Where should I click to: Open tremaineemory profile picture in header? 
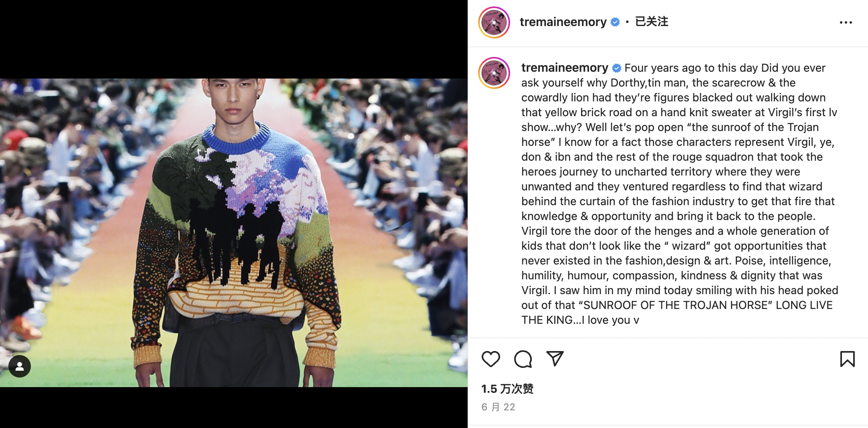tap(494, 22)
